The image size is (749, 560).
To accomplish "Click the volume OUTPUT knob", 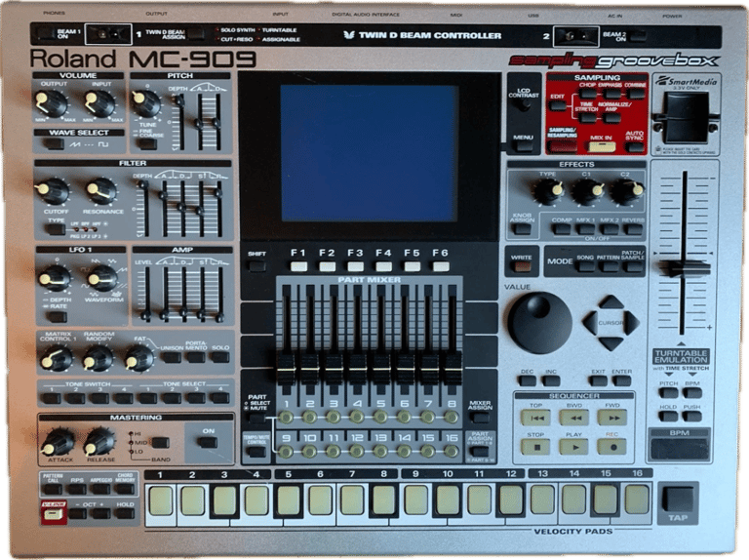I will (x=51, y=102).
